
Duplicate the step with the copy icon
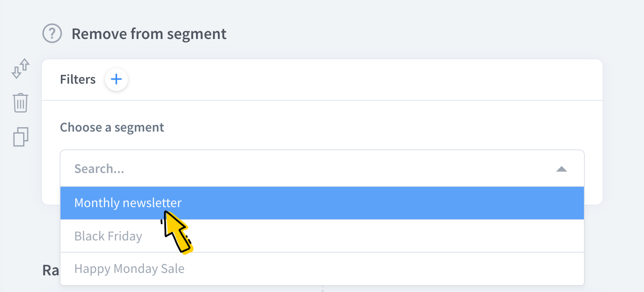click(x=21, y=137)
